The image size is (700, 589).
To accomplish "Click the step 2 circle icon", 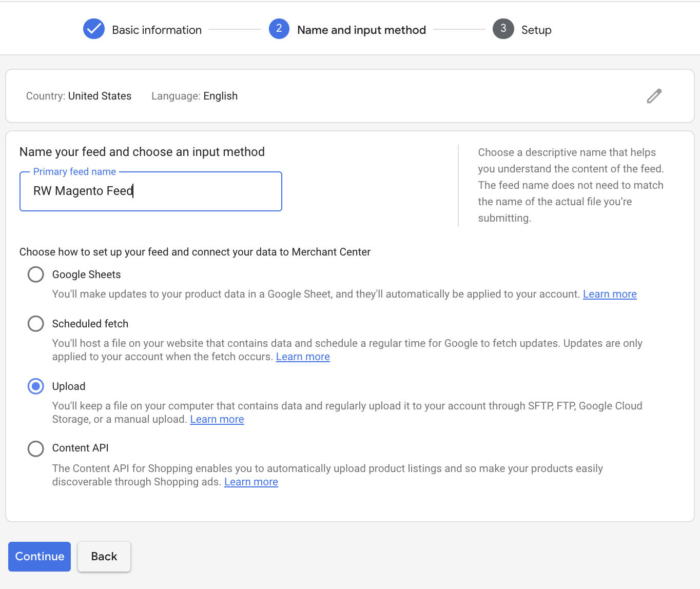I will pyautogui.click(x=279, y=29).
